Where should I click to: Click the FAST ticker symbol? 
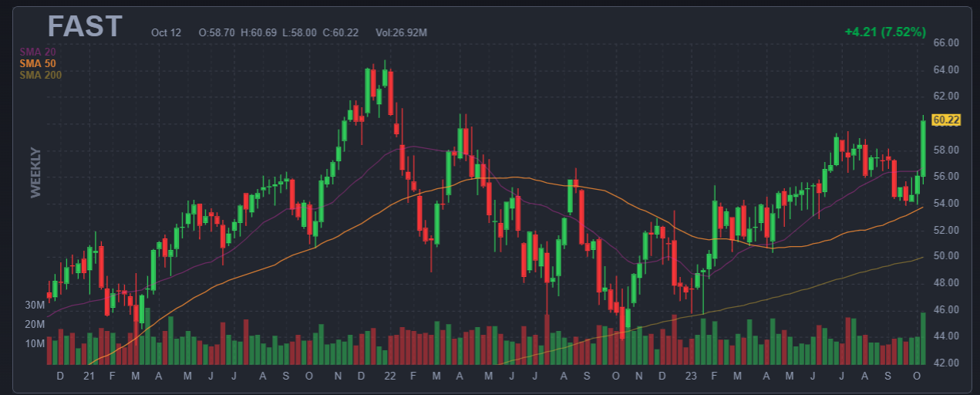(85, 27)
